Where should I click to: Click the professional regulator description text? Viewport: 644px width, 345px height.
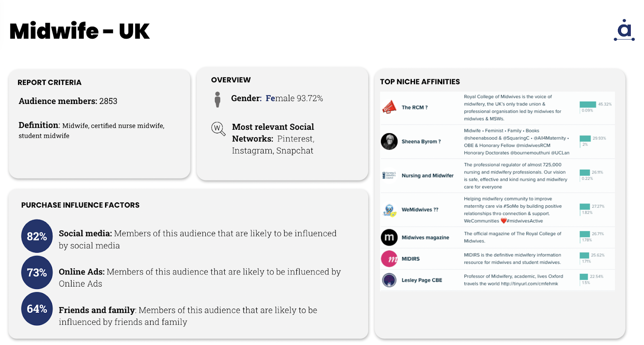coord(516,176)
